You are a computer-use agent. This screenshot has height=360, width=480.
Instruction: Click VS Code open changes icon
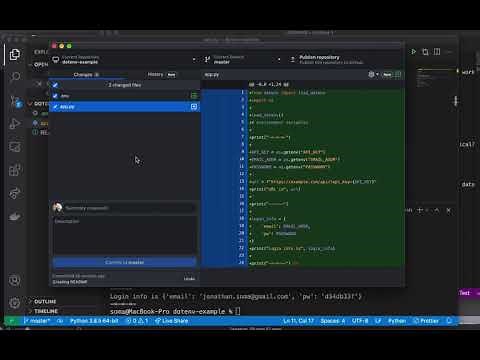(425, 52)
